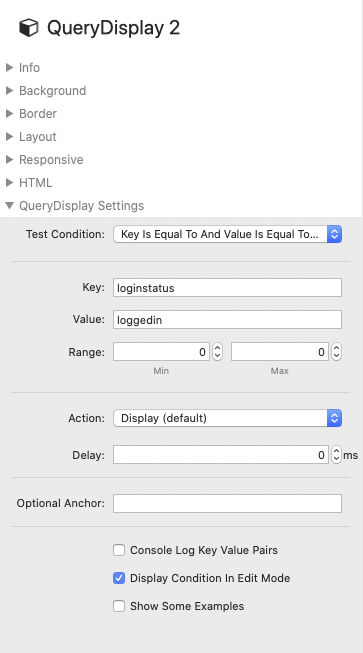Click the Key input field
This screenshot has height=653, width=363.
pyautogui.click(x=227, y=288)
